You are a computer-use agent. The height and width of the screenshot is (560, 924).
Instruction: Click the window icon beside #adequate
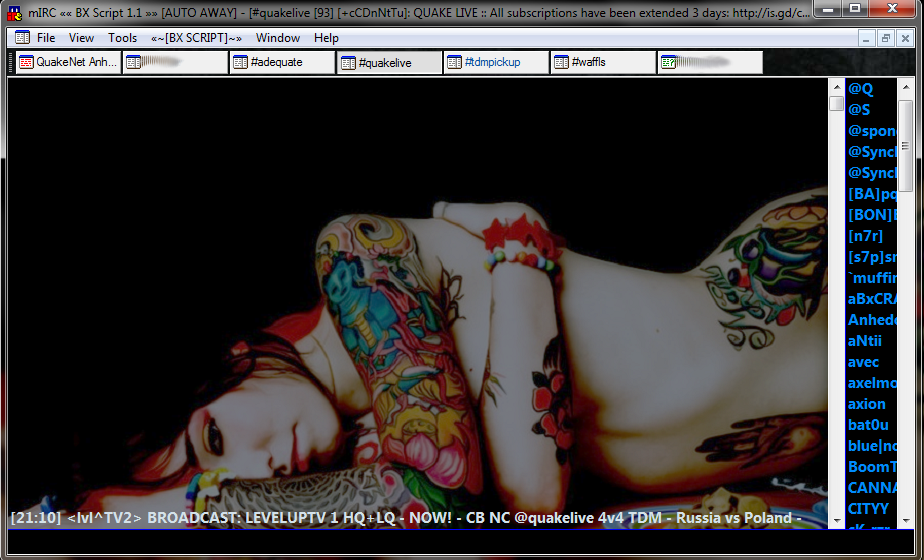coord(240,63)
